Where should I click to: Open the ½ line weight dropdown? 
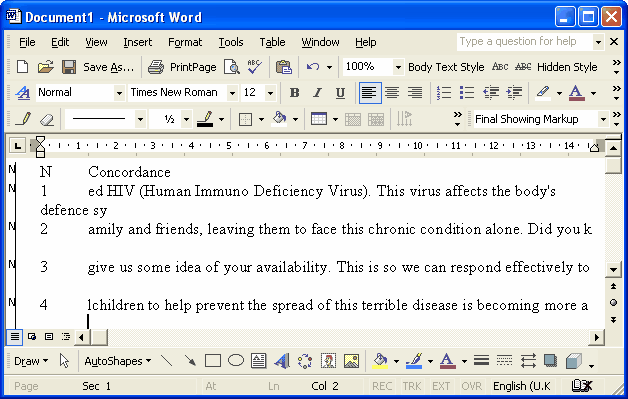(186, 119)
